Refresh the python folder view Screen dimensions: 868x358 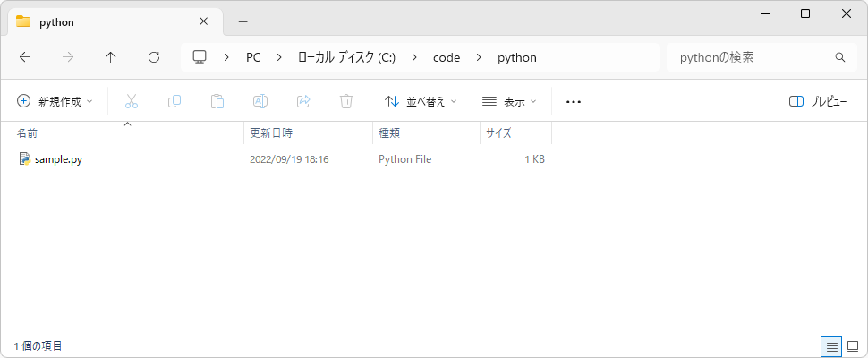pyautogui.click(x=155, y=57)
